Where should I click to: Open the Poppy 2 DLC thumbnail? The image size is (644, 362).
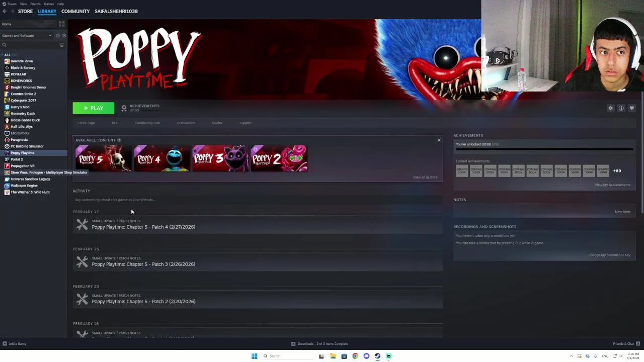point(279,158)
